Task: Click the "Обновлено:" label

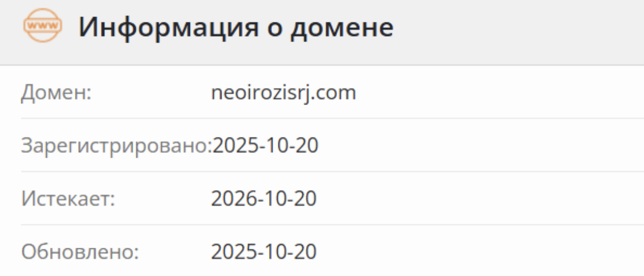Action: 80,251
